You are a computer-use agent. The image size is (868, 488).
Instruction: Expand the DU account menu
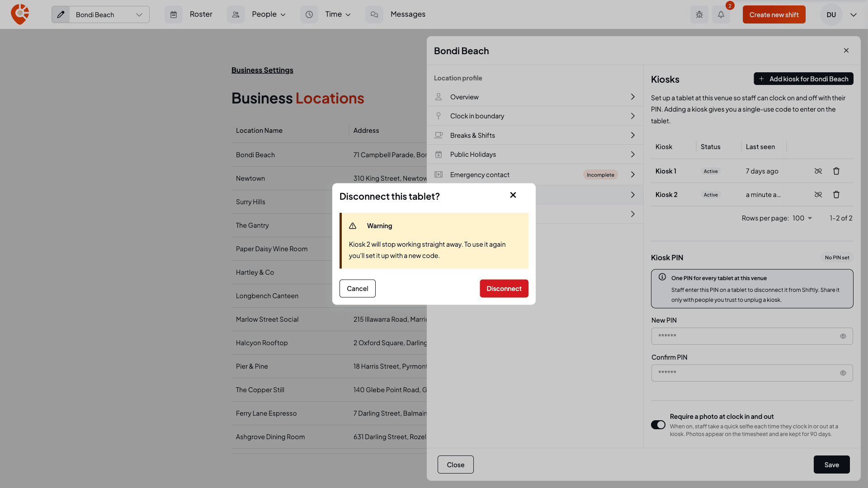(x=854, y=14)
